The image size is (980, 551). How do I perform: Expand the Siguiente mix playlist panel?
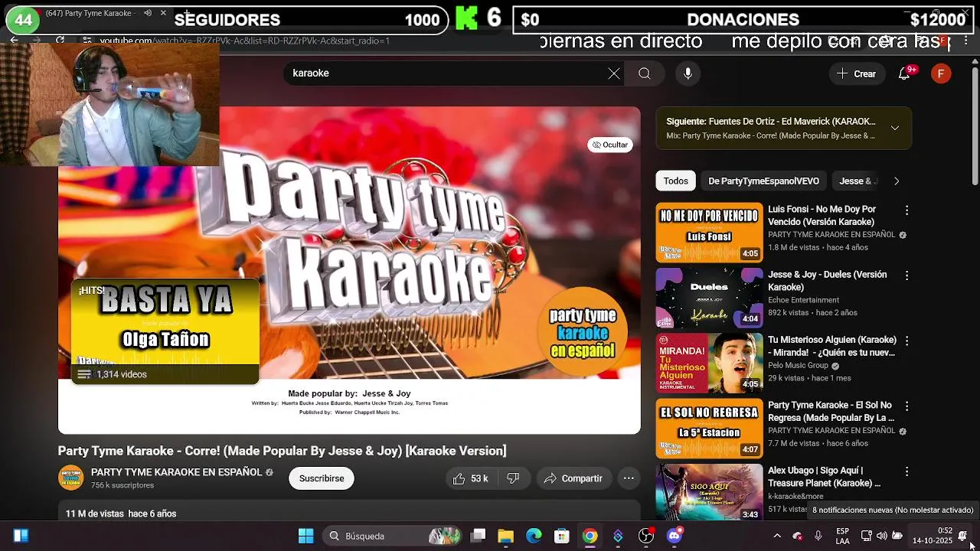(x=894, y=128)
